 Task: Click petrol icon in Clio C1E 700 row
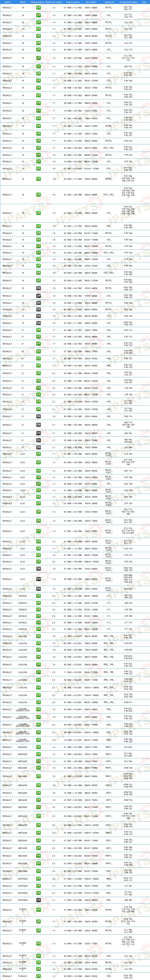(38, 454)
